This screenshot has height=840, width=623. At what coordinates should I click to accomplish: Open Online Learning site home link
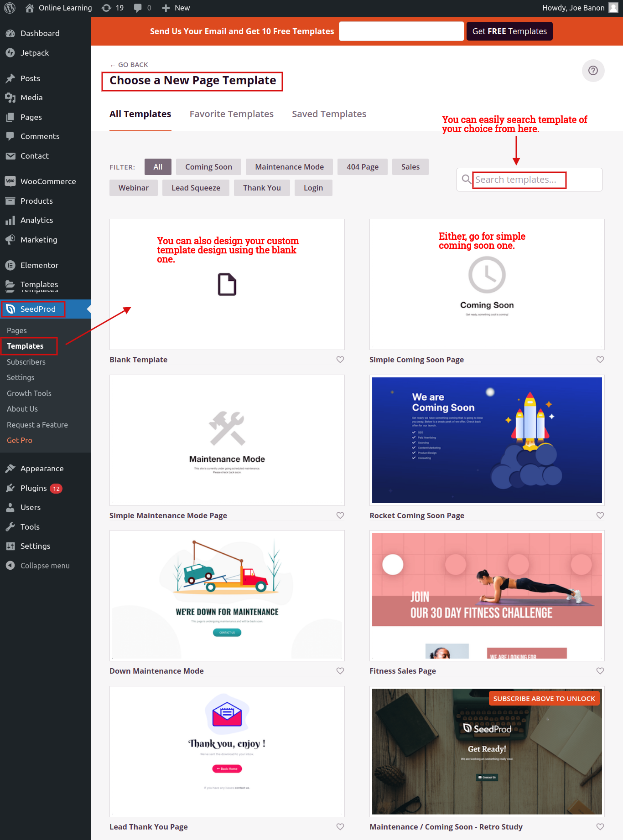point(58,8)
